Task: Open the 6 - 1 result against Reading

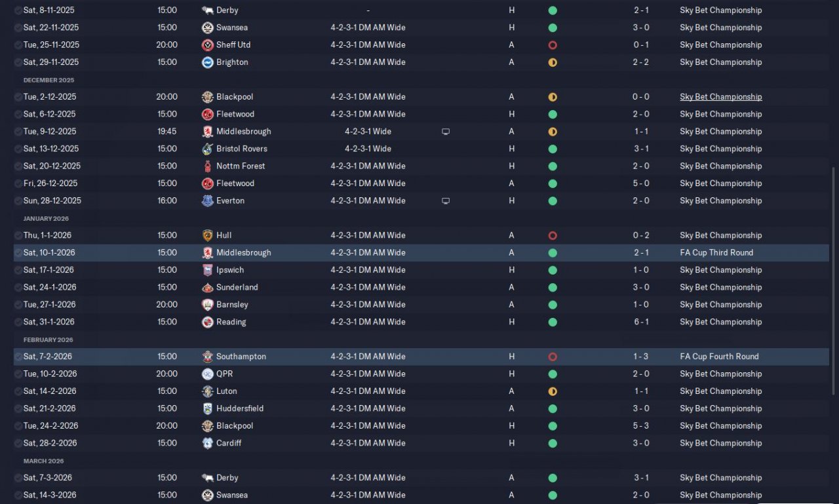Action: pyautogui.click(x=641, y=322)
